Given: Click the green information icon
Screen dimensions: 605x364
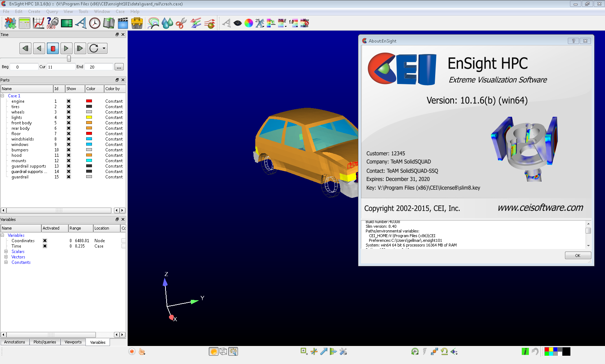Looking at the screenshot, I should pyautogui.click(x=525, y=351).
